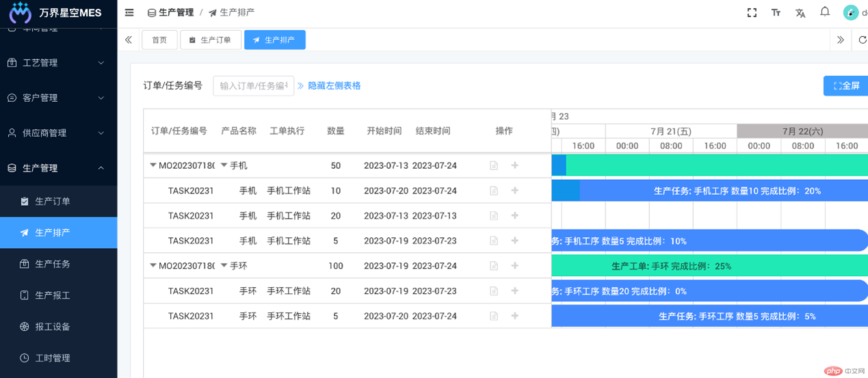Screen dimensions: 868x378
Task: Add icon for 手机 quantity 50 row
Action: [515, 165]
